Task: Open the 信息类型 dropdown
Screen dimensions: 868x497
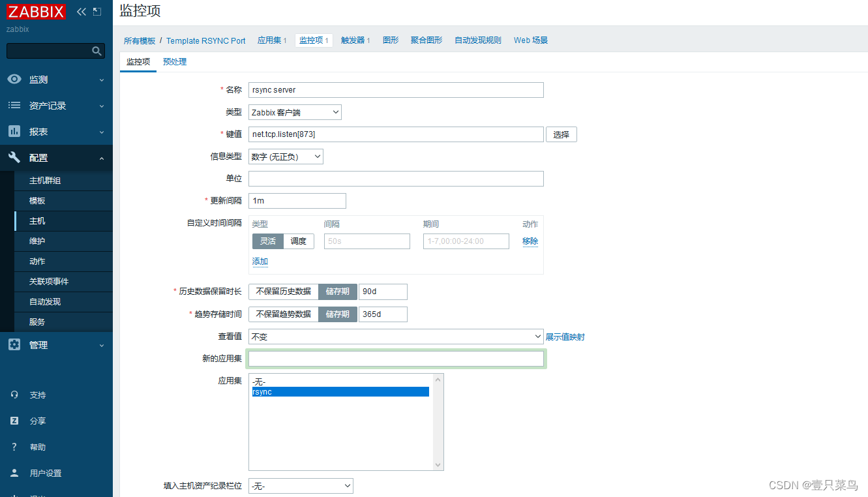Action: tap(286, 157)
